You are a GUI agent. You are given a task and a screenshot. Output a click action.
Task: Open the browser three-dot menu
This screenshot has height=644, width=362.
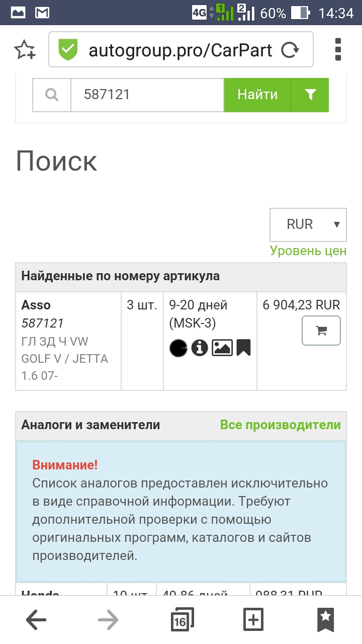[338, 49]
